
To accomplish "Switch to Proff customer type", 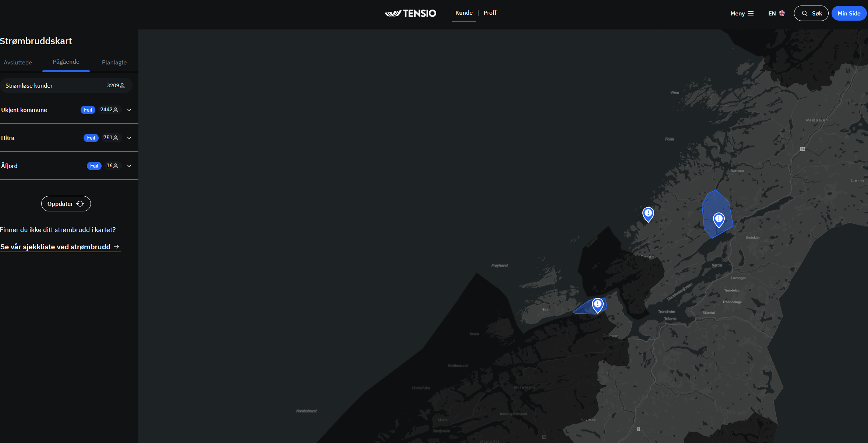I will click(x=490, y=13).
